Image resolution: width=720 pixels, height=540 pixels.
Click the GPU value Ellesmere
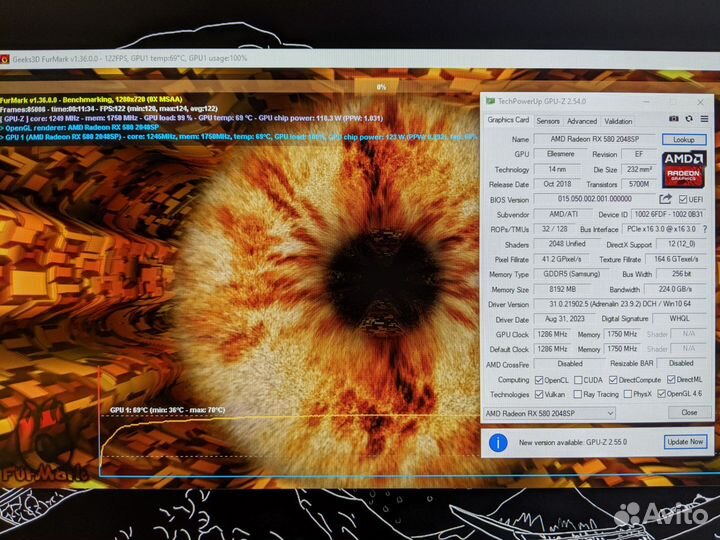click(560, 154)
